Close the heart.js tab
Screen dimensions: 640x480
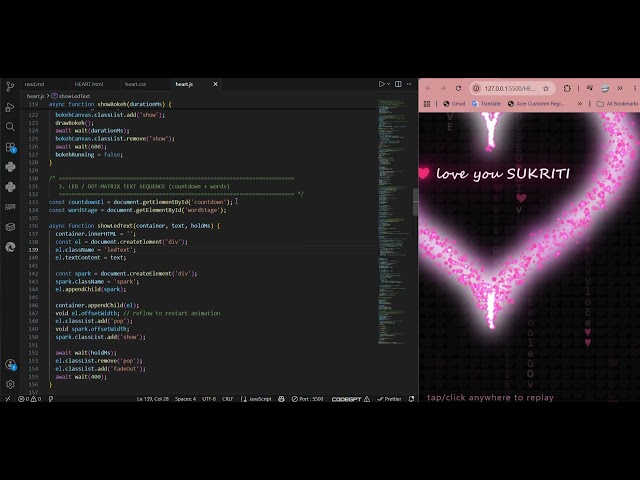click(x=216, y=84)
